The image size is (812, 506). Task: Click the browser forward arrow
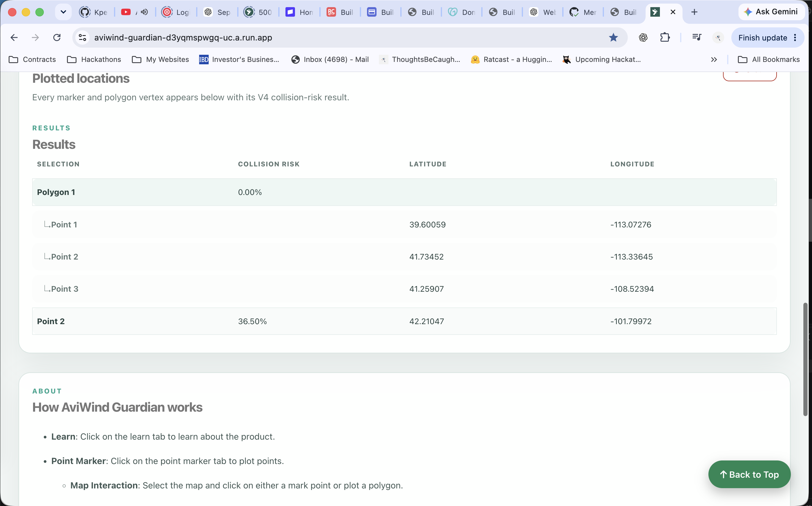[35, 38]
